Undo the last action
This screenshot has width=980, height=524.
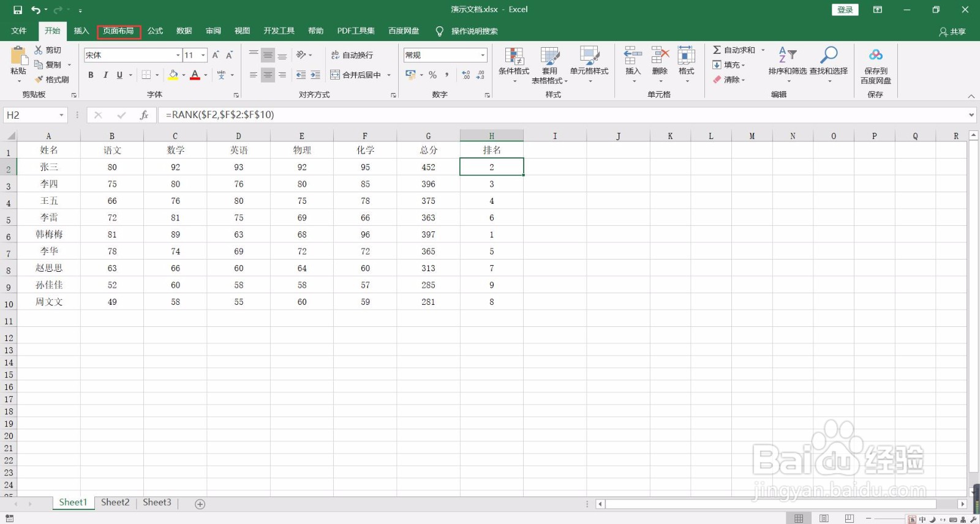point(36,10)
